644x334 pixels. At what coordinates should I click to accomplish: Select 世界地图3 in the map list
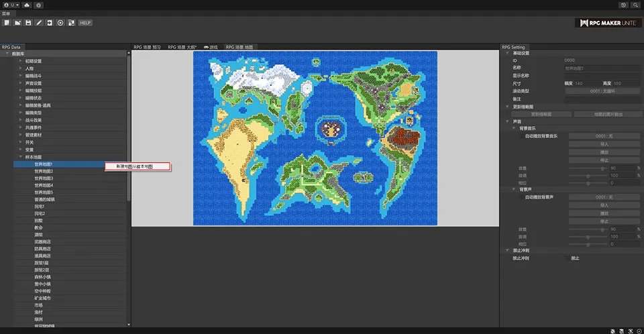[44, 178]
